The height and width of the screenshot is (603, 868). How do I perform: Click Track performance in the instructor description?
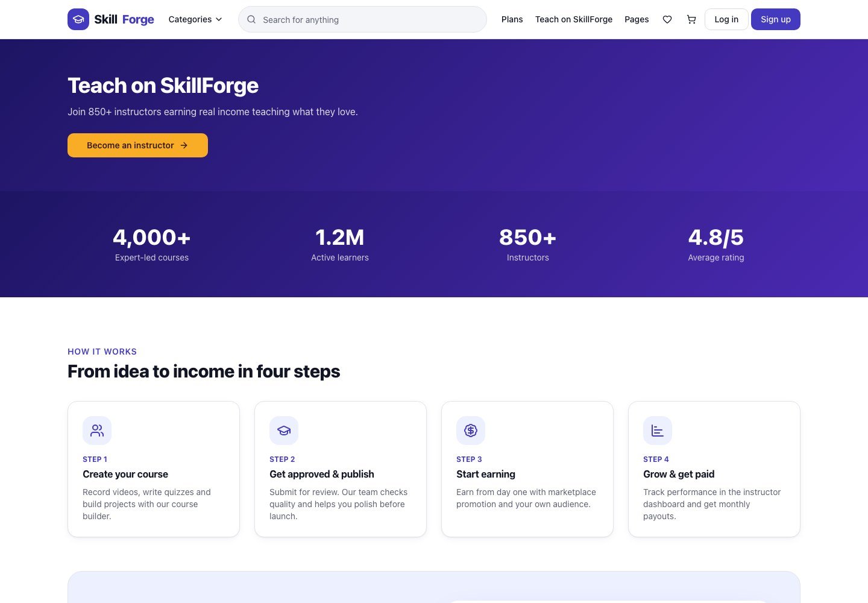[712, 504]
